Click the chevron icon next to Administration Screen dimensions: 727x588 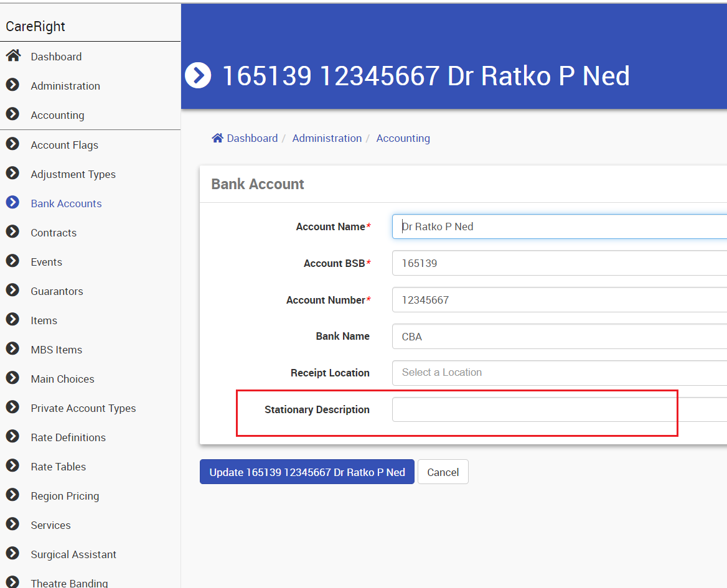(x=12, y=85)
